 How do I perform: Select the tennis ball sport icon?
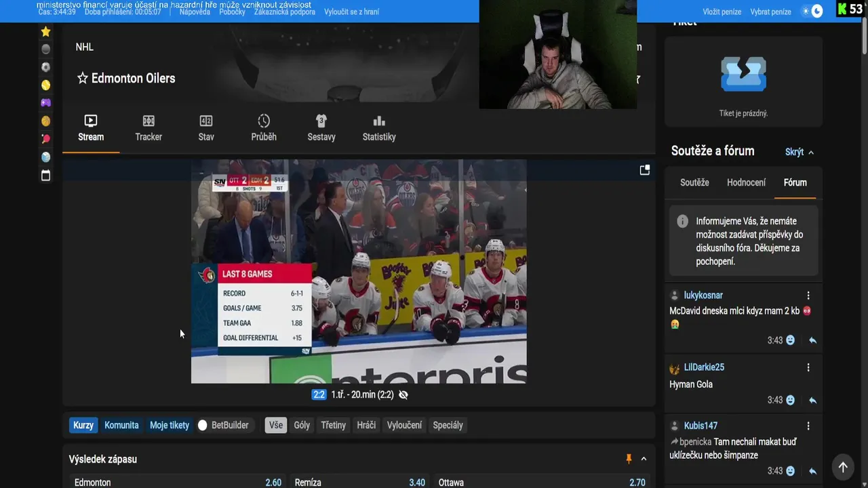45,85
